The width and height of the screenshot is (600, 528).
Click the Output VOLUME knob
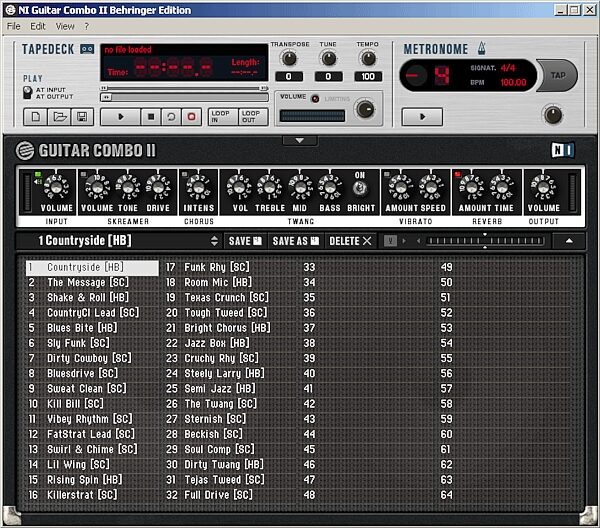(x=543, y=188)
